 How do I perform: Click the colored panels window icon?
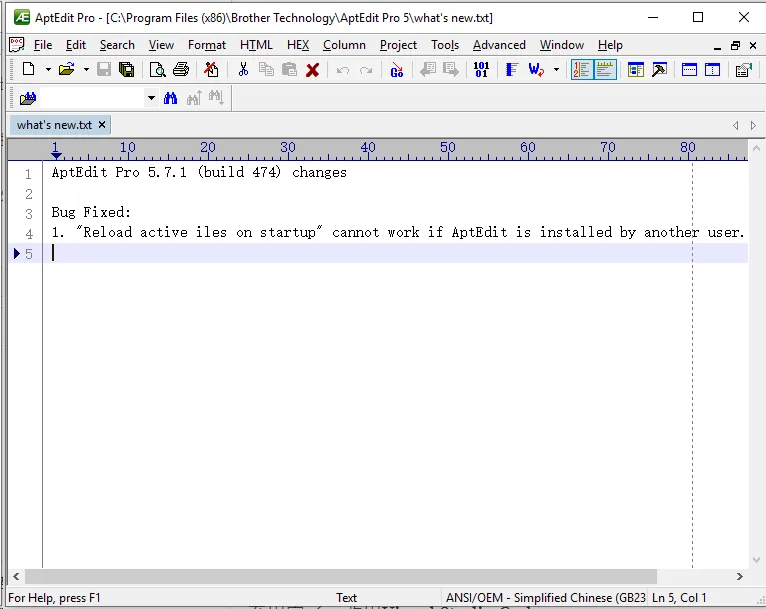tap(636, 69)
